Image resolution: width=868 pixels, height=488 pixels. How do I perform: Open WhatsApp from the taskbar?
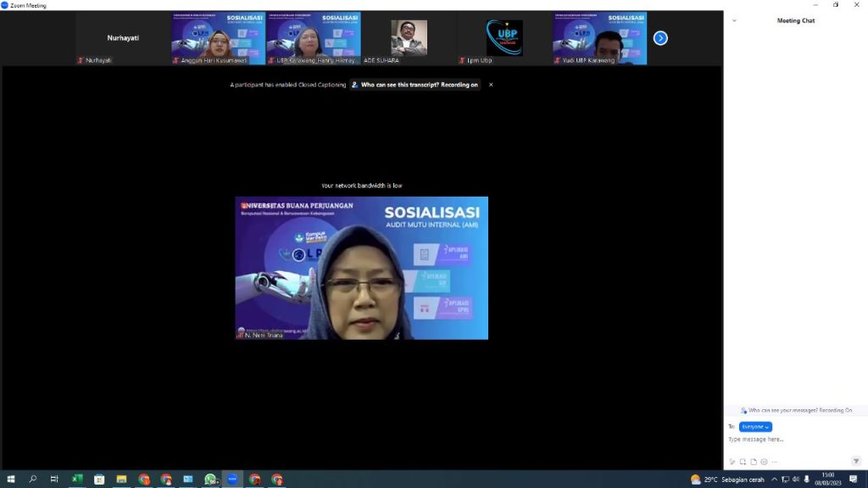click(210, 480)
